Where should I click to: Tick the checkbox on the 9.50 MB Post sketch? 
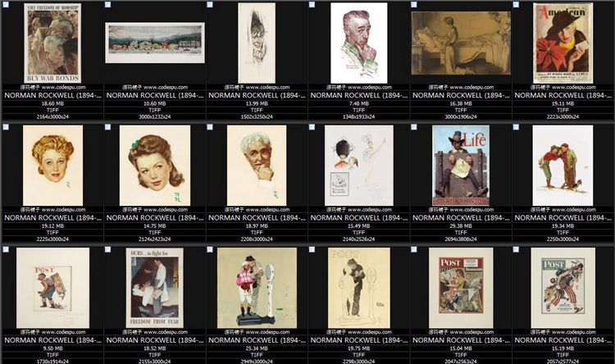pyautogui.click(x=6, y=249)
